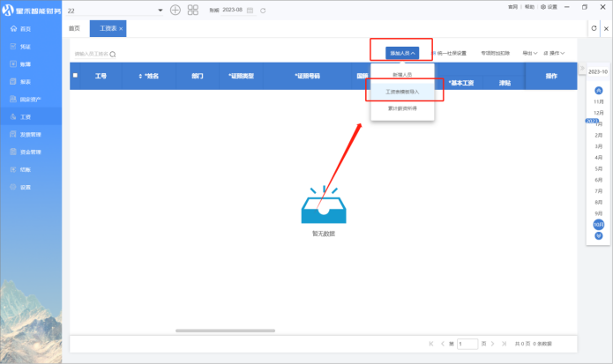The width and height of the screenshot is (613, 364).
Task: Close the 工资表 tab
Action: click(x=121, y=29)
